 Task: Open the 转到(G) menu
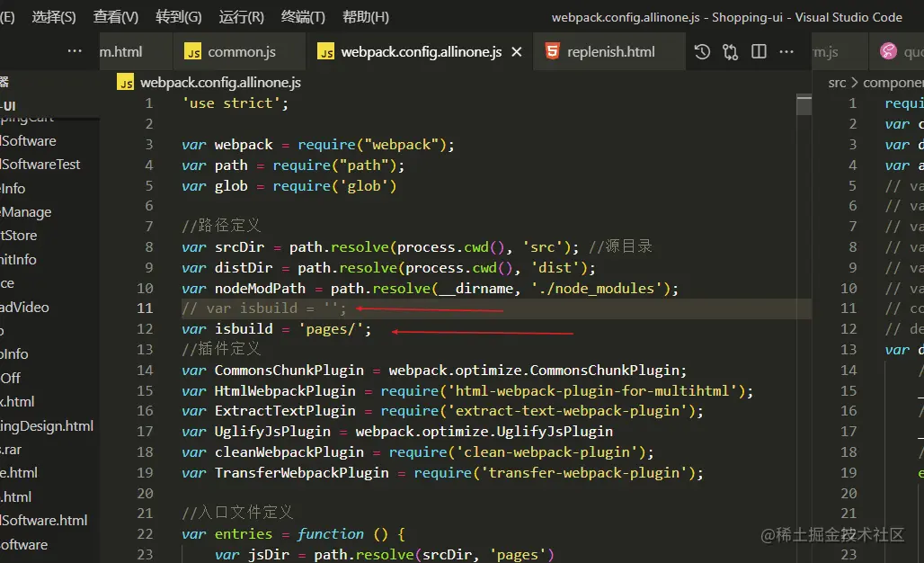point(179,17)
